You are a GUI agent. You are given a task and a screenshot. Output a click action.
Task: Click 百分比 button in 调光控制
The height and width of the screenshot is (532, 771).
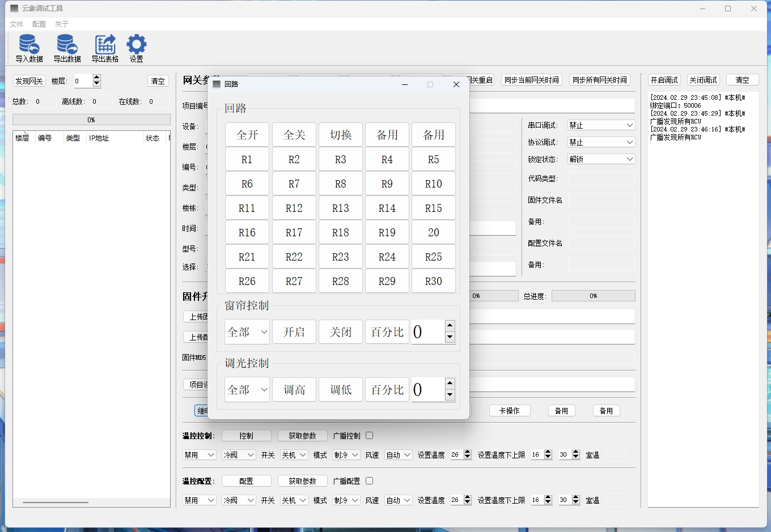point(387,390)
